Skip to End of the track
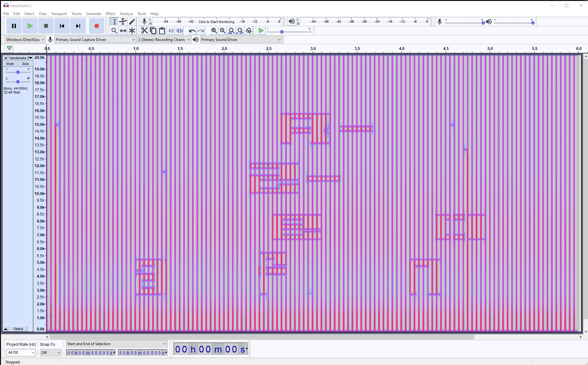The image size is (588, 365). [78, 26]
